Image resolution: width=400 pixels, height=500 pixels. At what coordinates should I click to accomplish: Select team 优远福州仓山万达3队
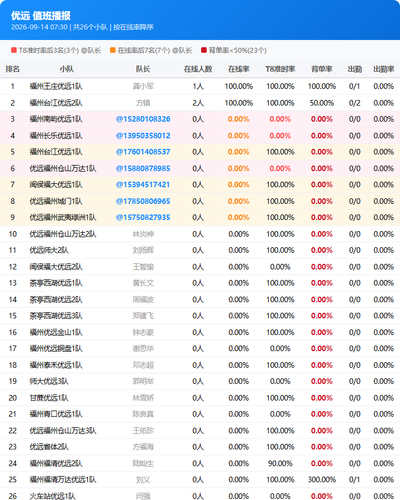[x=63, y=431]
